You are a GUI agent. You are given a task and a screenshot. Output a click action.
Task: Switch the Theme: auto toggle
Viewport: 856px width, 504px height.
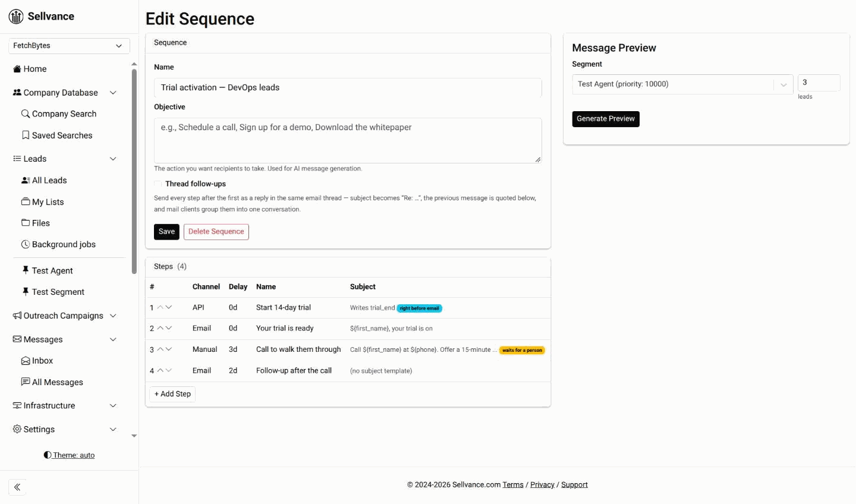(69, 455)
